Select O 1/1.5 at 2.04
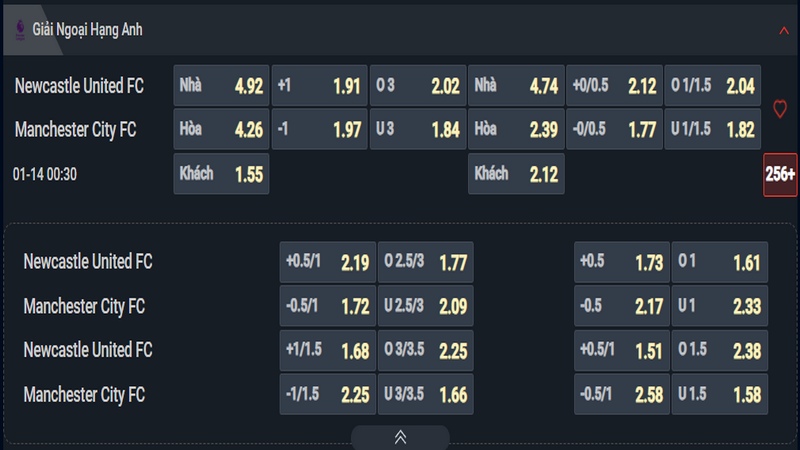Image resolution: width=800 pixels, height=450 pixels. [x=713, y=85]
